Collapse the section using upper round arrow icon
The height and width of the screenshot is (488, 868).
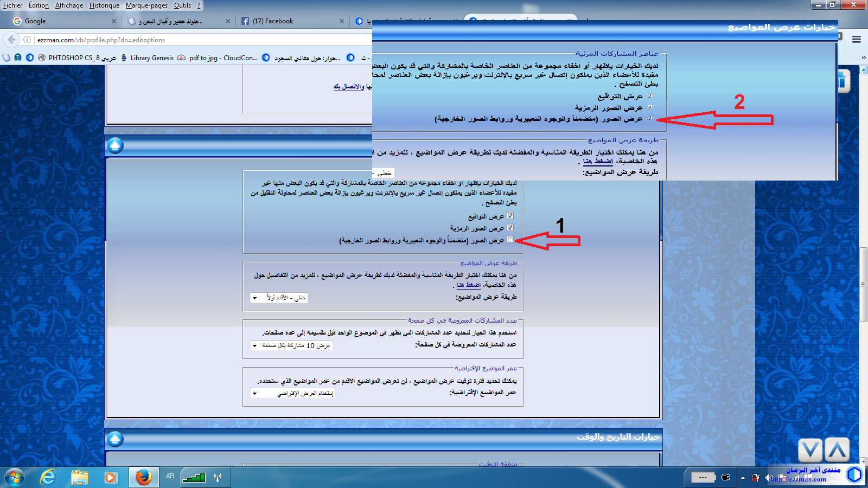point(115,146)
